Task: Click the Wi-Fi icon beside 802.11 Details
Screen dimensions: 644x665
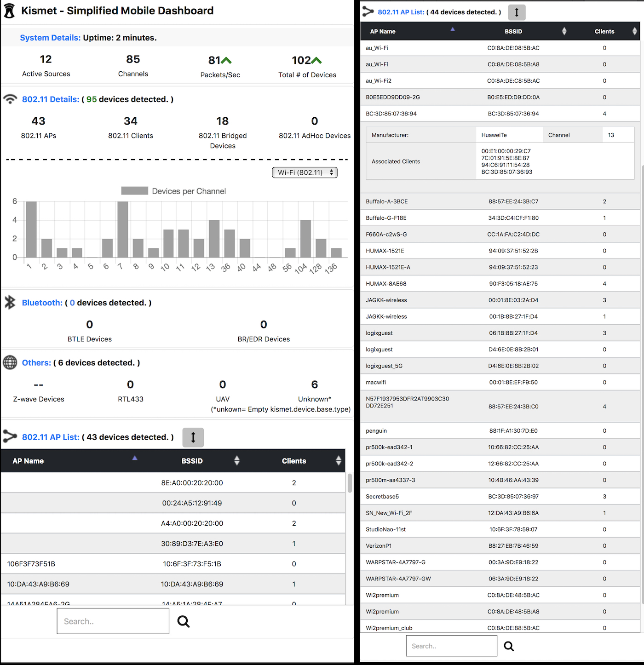Action: pyautogui.click(x=10, y=99)
